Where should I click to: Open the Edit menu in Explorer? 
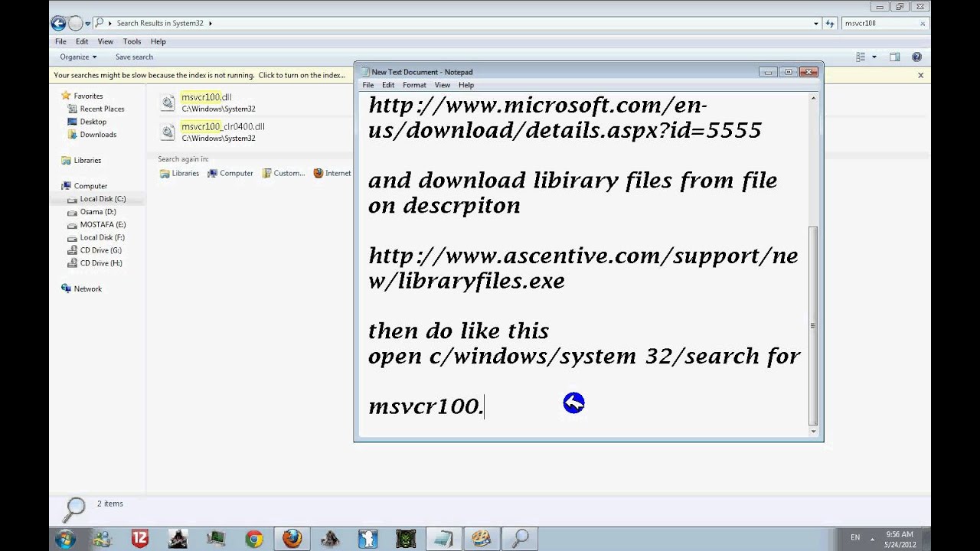[82, 41]
